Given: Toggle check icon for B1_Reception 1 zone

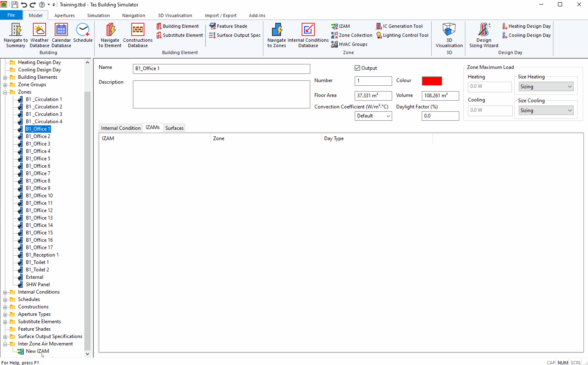Looking at the screenshot, I should point(21,255).
